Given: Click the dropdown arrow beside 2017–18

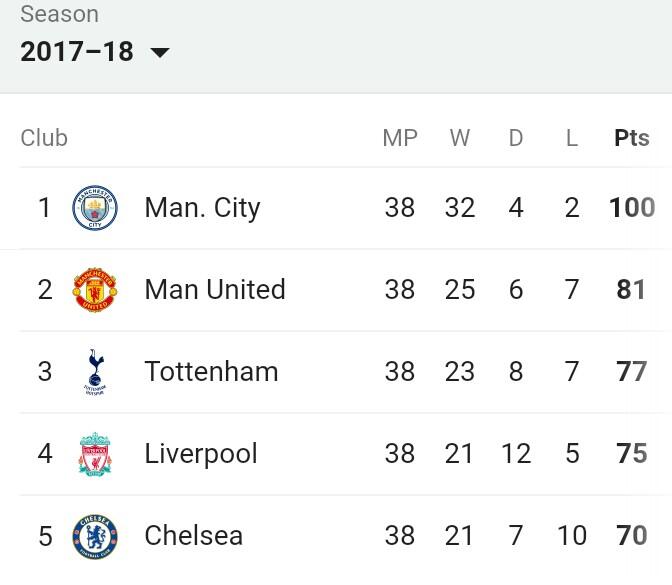Looking at the screenshot, I should pyautogui.click(x=160, y=53).
